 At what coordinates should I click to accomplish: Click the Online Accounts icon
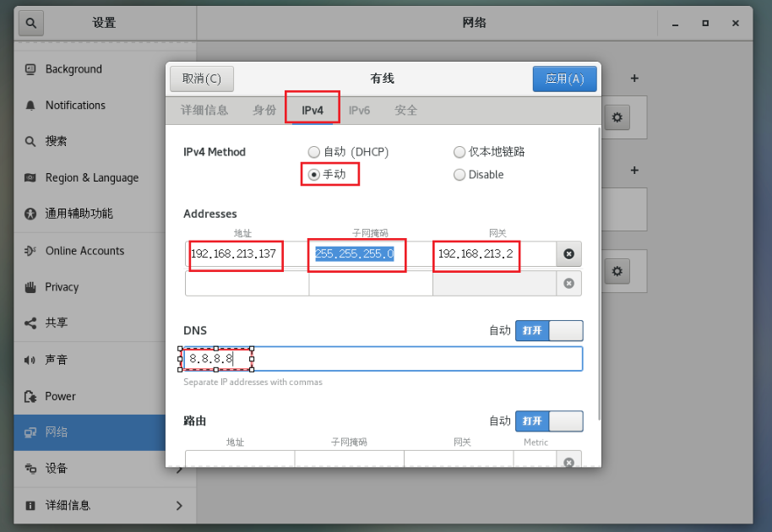[x=30, y=251]
